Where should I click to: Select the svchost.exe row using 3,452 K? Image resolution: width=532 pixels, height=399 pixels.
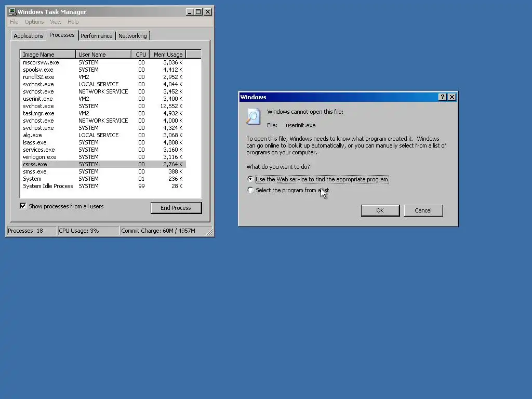point(103,91)
